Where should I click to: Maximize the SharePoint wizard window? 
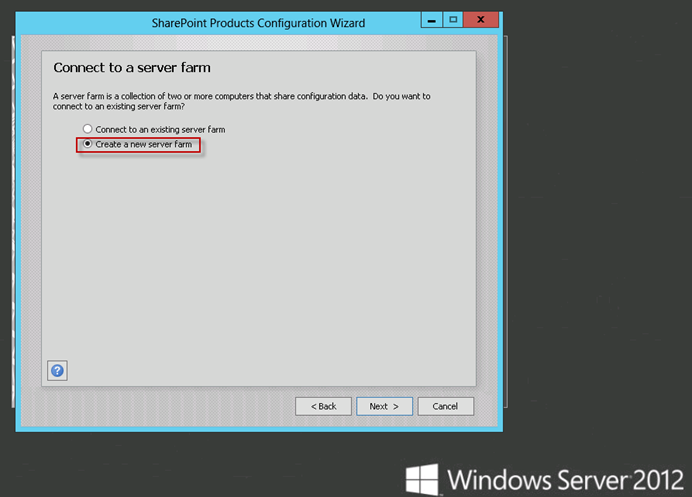pos(453,20)
